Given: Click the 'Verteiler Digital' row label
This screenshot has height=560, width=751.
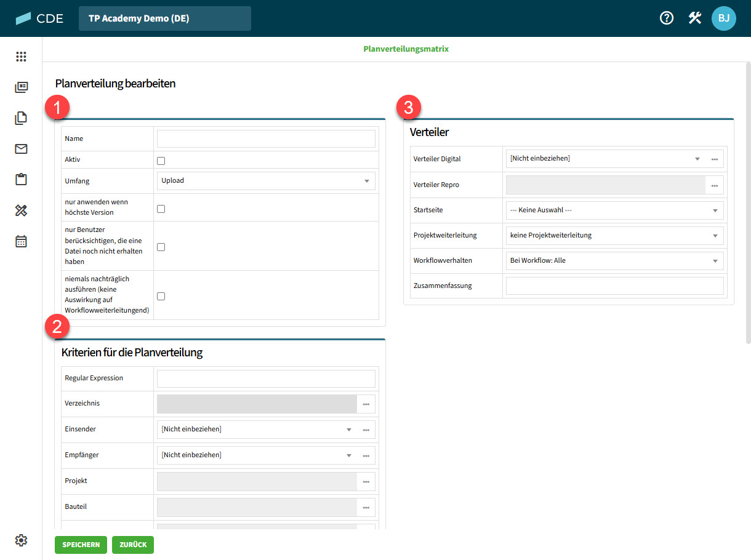Looking at the screenshot, I should click(x=437, y=159).
